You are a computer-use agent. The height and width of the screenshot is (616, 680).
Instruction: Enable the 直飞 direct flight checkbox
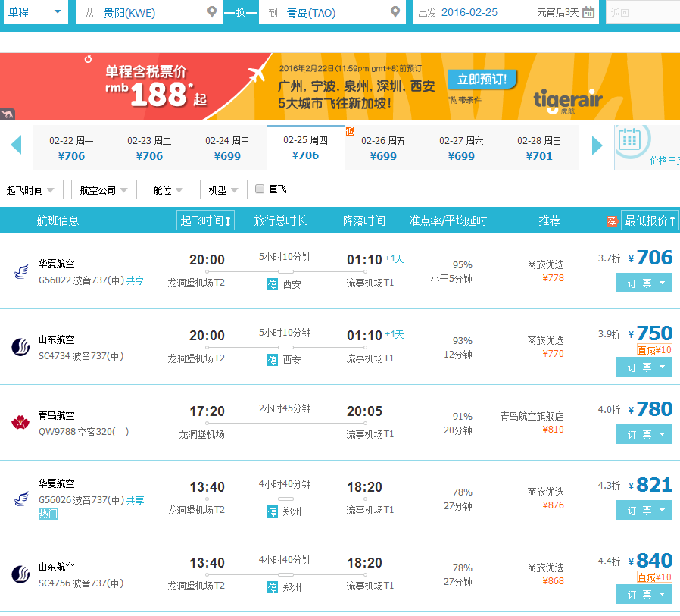258,189
